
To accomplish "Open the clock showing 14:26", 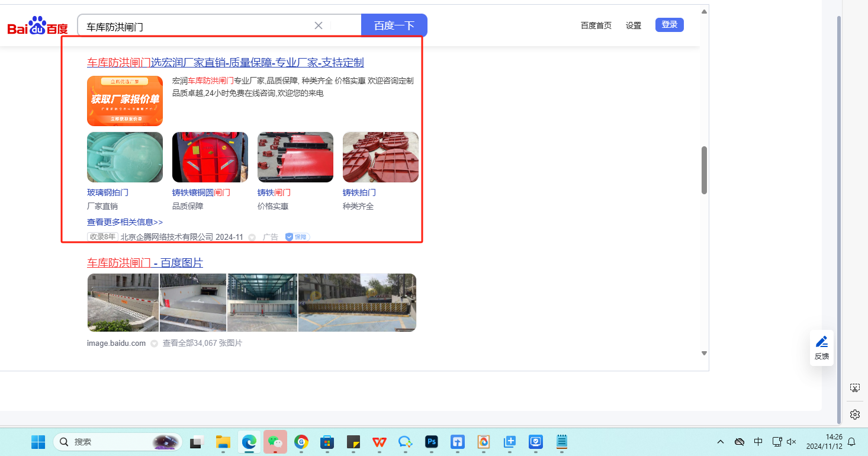I will point(823,442).
